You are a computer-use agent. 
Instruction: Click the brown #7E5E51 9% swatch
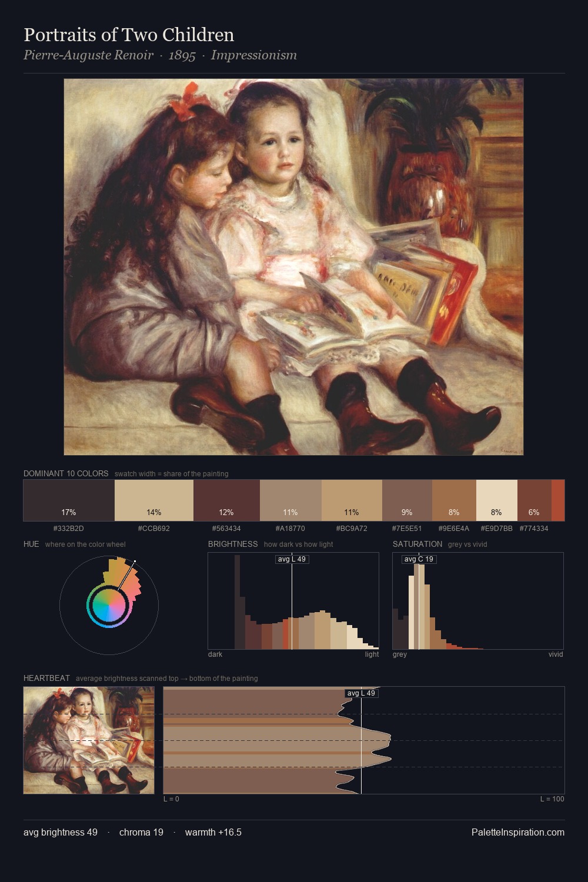pos(407,500)
